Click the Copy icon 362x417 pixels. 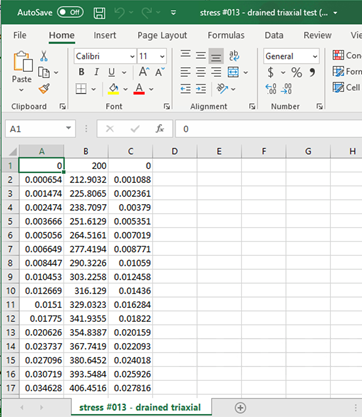44,72
